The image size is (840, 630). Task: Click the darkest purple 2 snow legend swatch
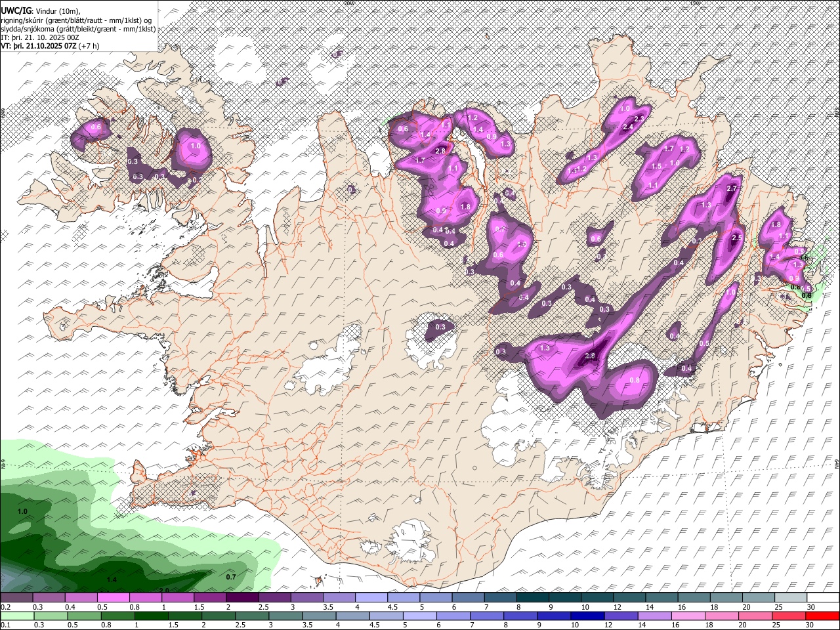tap(242, 598)
